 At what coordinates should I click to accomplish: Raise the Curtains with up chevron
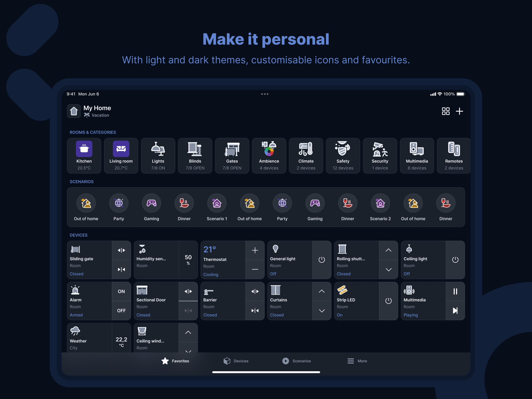[321, 291]
